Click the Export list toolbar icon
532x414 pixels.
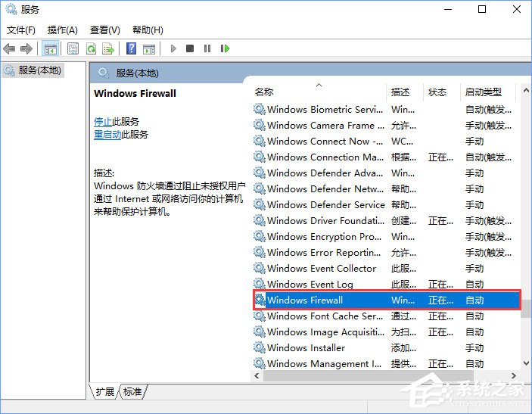(108, 49)
